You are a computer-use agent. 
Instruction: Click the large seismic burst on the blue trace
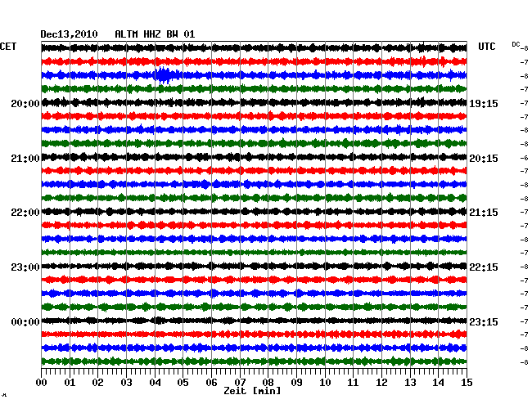tap(165, 75)
